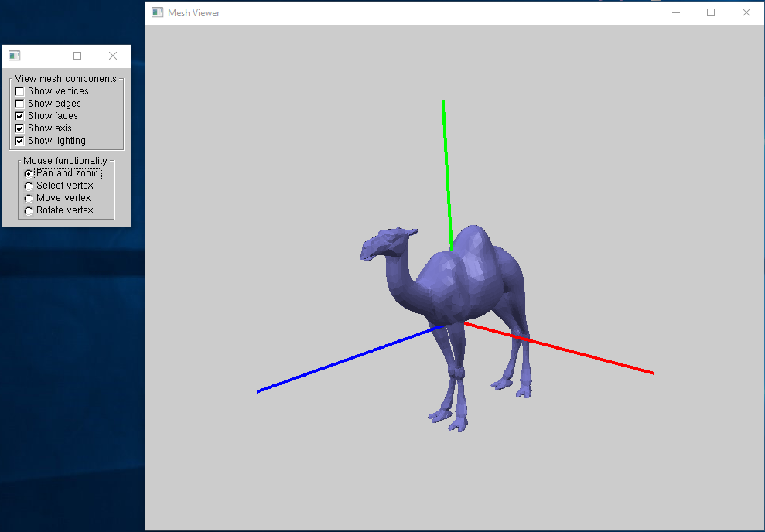765x532 pixels.
Task: Click the control panel window app icon
Action: coord(14,56)
